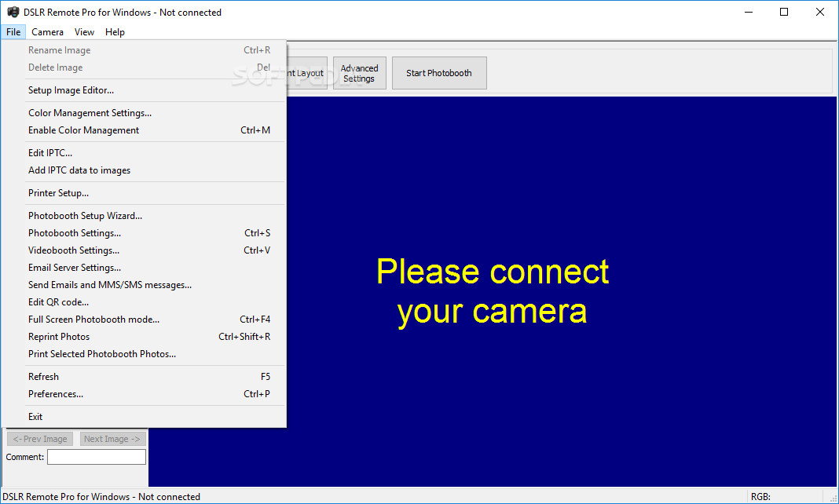The image size is (839, 504).
Task: Open Printer Setup...
Action: (144, 193)
